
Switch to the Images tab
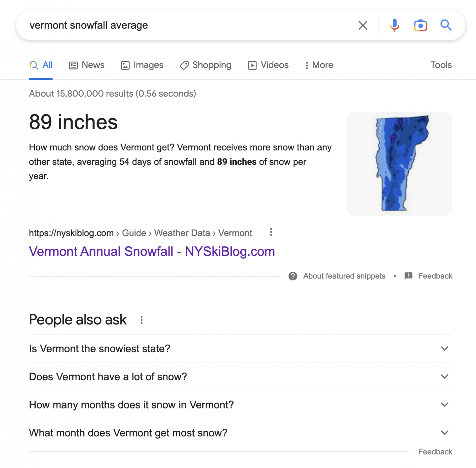tap(142, 65)
